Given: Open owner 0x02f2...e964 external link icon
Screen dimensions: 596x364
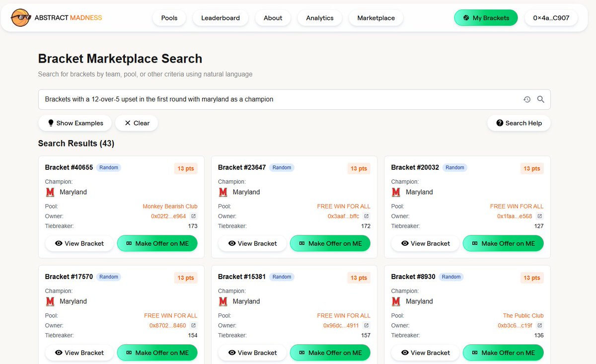Looking at the screenshot, I should [x=194, y=216].
